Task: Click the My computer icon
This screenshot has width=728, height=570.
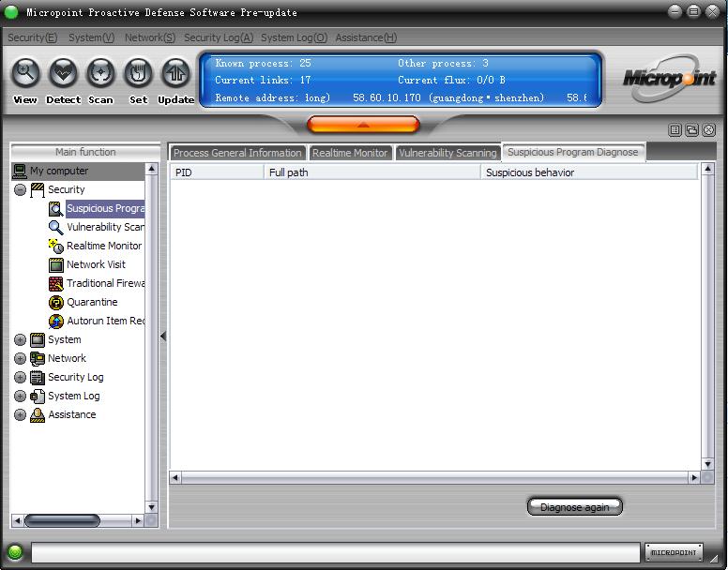Action: tap(20, 172)
